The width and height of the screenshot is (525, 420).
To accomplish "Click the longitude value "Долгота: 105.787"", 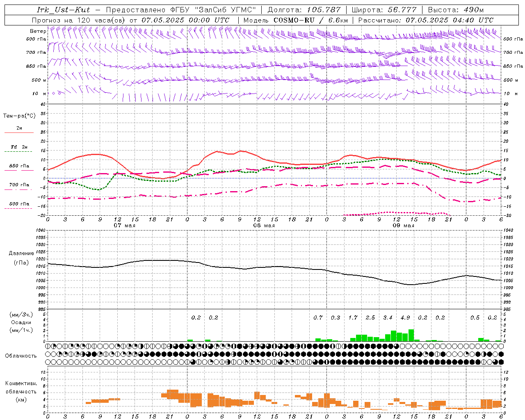I will click(304, 10).
